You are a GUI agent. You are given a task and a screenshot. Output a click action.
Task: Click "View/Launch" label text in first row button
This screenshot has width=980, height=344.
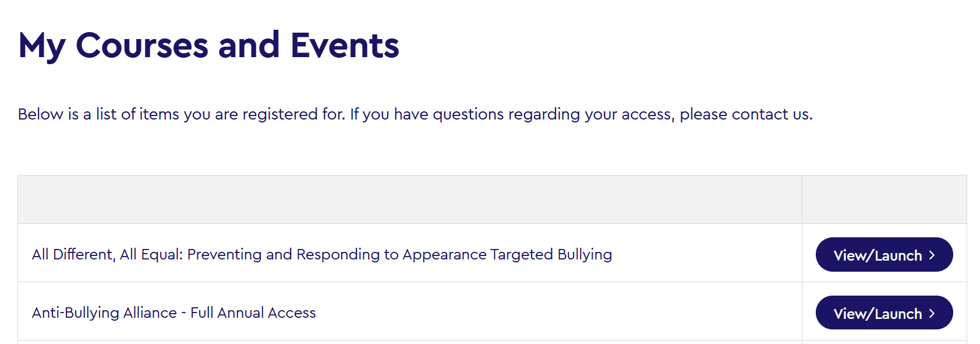pyautogui.click(x=878, y=255)
